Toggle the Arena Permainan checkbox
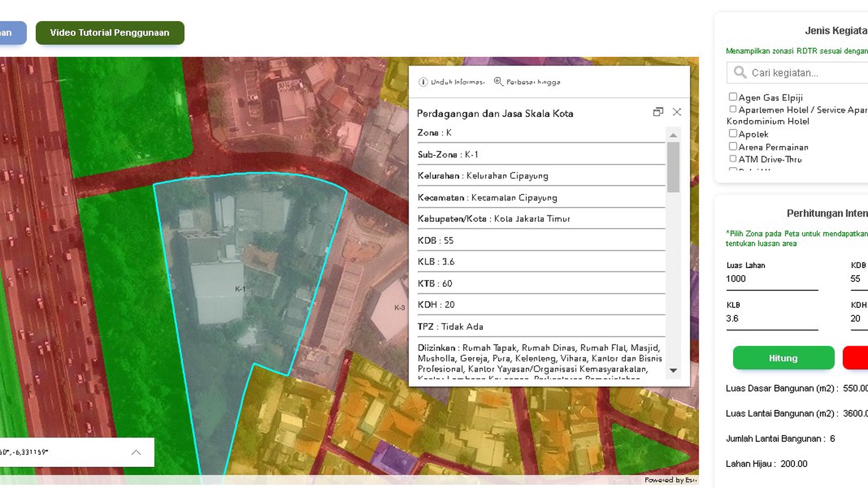 (x=733, y=146)
